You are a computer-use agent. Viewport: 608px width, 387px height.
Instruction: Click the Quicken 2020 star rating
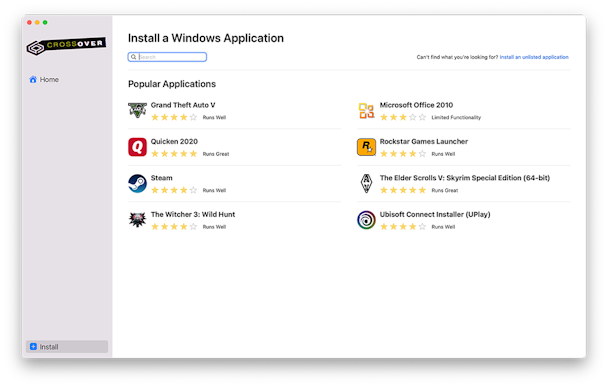pyautogui.click(x=174, y=154)
